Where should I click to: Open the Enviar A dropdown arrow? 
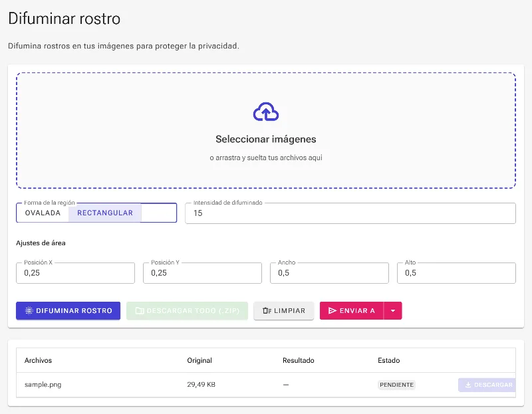(x=393, y=310)
